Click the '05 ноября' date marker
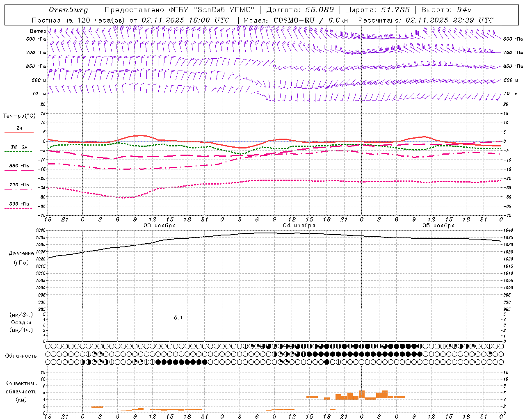Image resolution: width=525 pixels, height=420 pixels. click(x=438, y=226)
